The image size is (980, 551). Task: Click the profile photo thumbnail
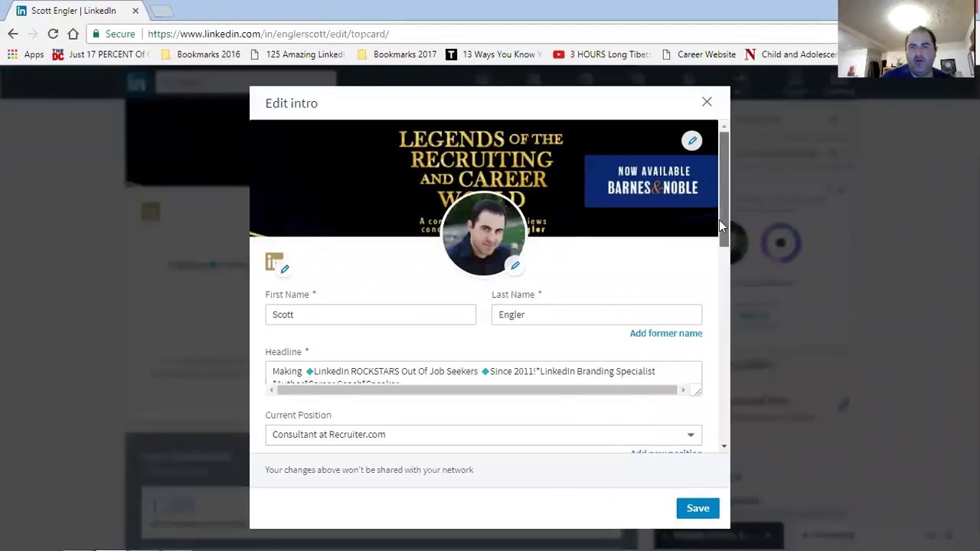483,234
